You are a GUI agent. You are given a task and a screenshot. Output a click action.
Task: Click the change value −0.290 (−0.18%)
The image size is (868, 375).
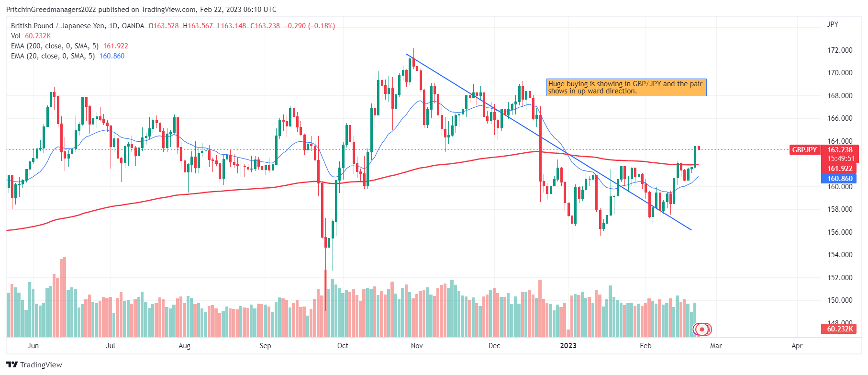tap(310, 26)
